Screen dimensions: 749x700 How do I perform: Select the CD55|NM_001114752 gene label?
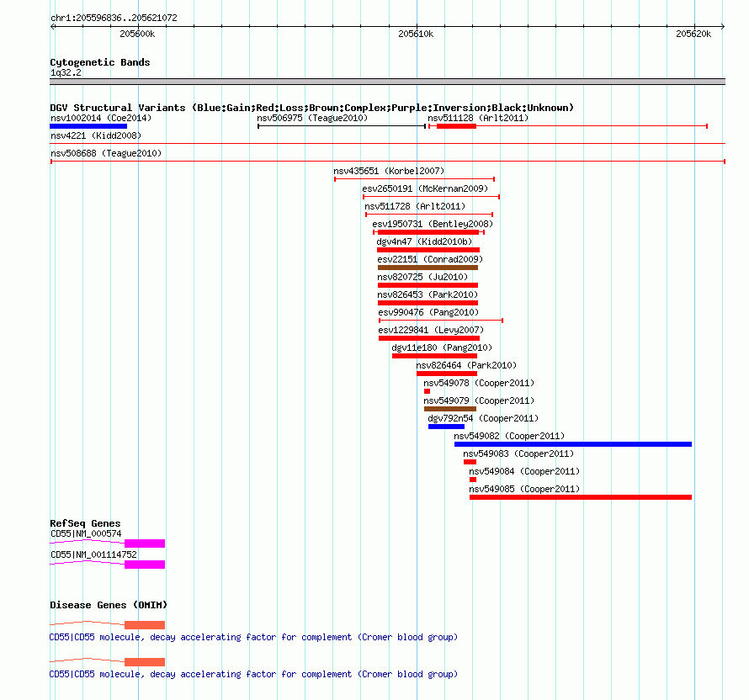click(x=93, y=554)
